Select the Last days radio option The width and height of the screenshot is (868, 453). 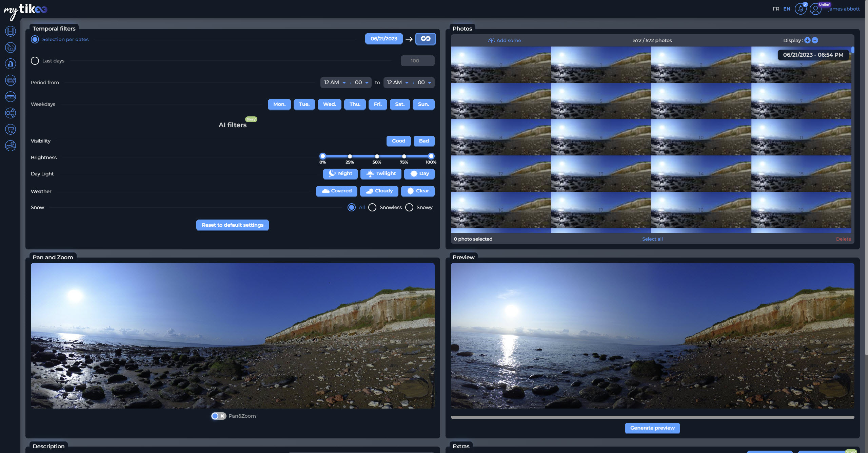click(x=35, y=61)
